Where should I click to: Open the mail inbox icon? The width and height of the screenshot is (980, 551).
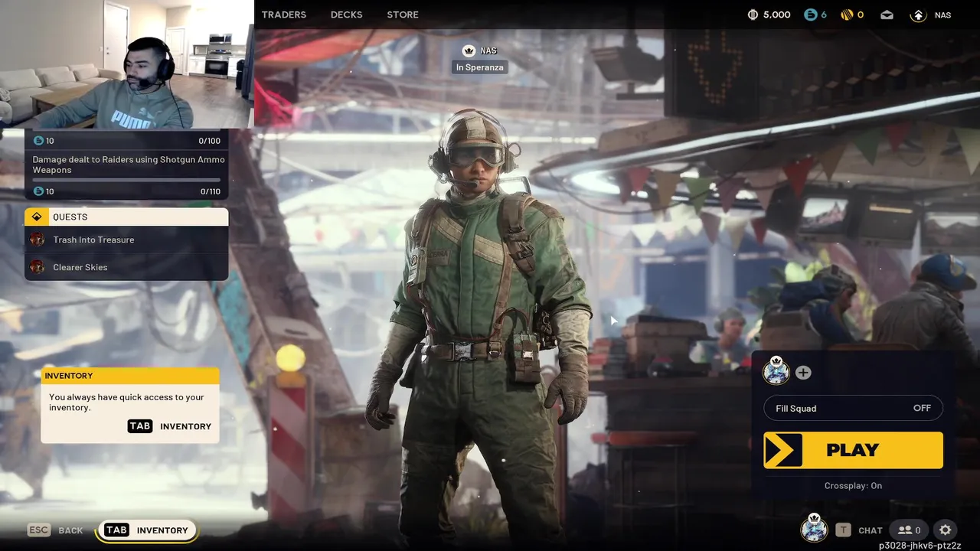[887, 15]
